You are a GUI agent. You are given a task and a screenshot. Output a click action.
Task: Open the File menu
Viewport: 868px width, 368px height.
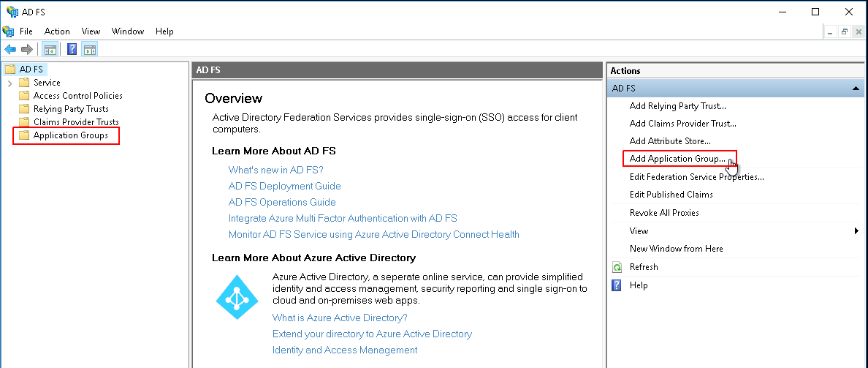26,31
